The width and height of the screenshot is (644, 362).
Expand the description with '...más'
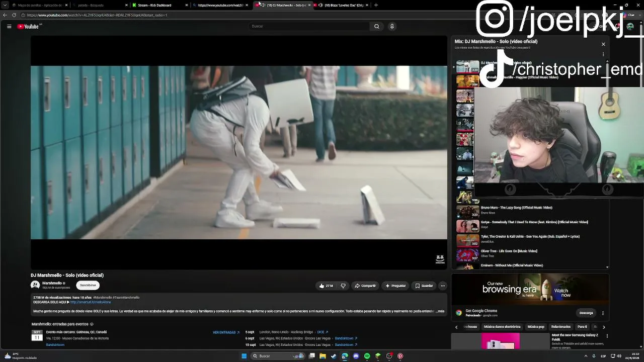click(440, 311)
